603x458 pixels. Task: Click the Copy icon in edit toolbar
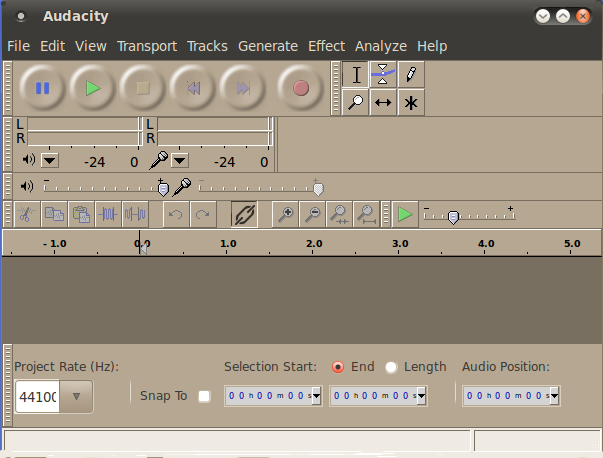tap(54, 214)
